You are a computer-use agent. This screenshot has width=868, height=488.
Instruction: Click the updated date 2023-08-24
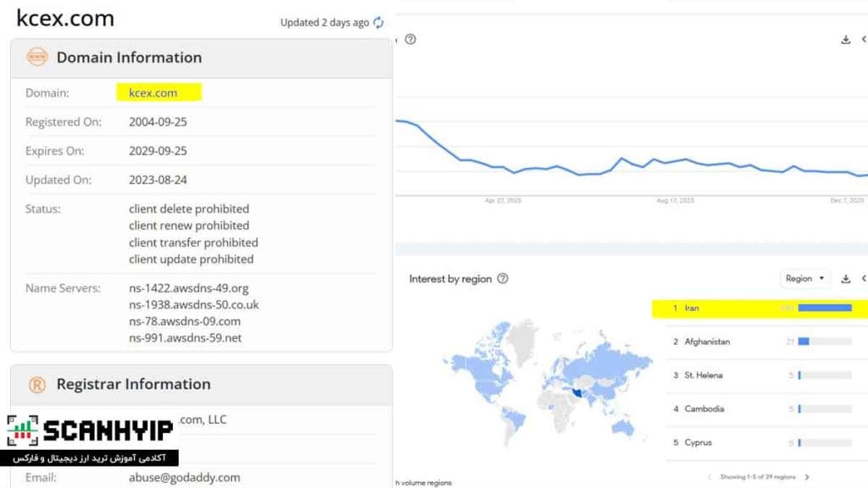[158, 180]
